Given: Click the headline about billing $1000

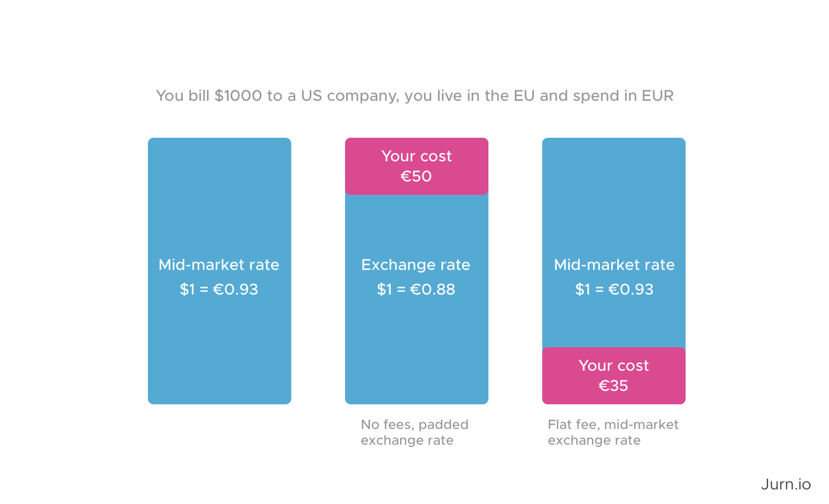Looking at the screenshot, I should (414, 96).
